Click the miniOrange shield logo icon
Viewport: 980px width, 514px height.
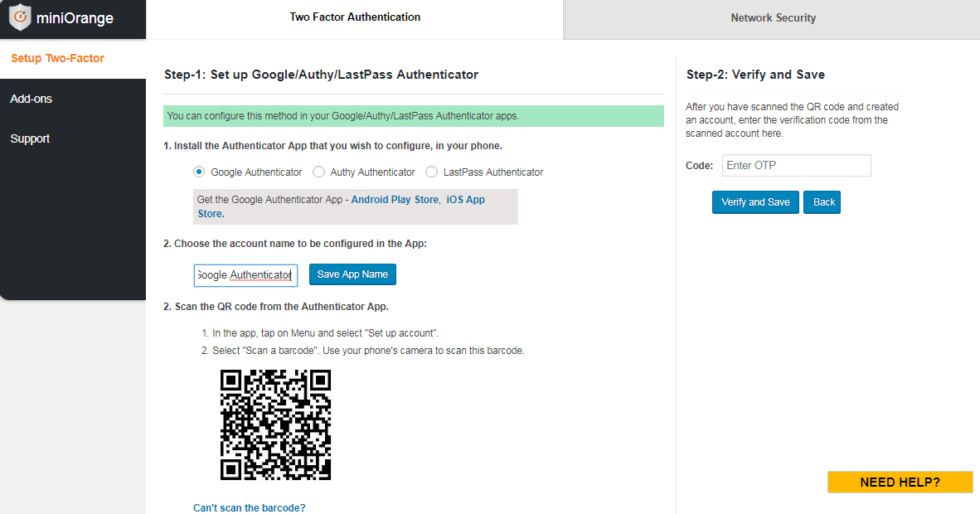(20, 17)
